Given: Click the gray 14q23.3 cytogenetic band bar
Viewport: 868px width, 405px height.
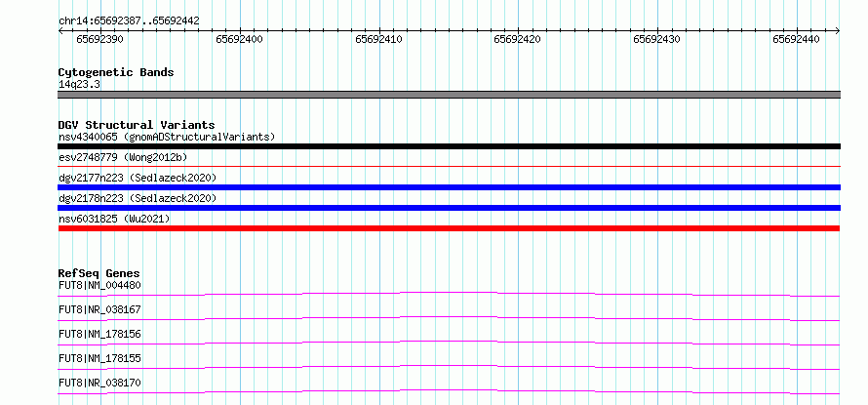Looking at the screenshot, I should (x=449, y=95).
